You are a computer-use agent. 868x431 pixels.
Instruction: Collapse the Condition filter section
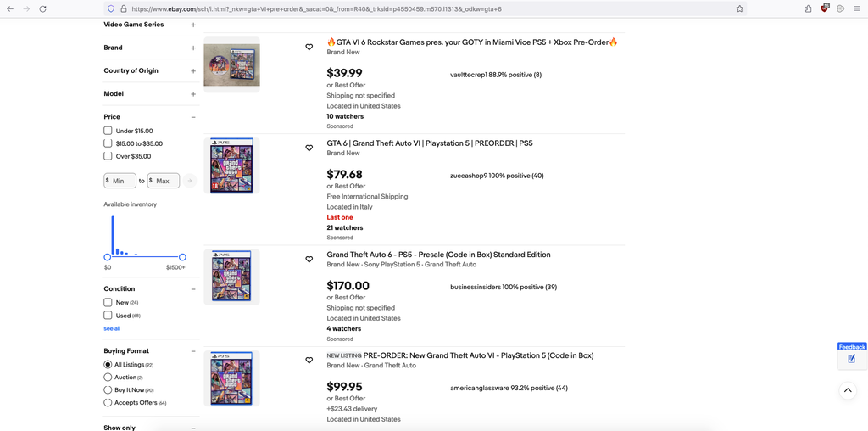point(193,289)
